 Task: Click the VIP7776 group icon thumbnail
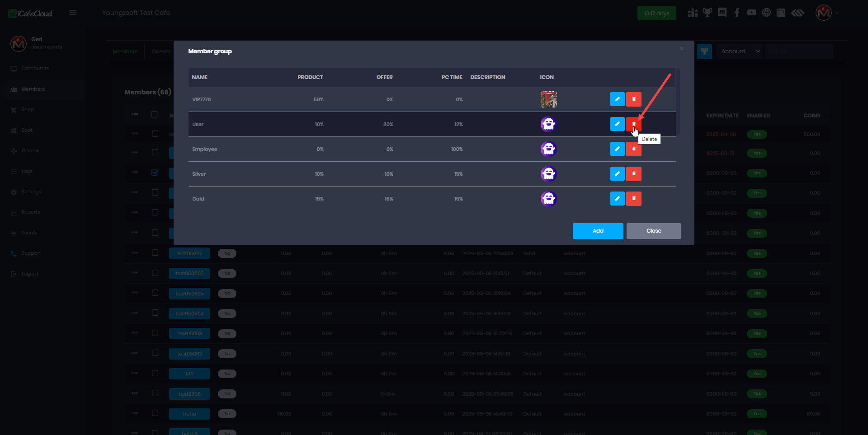pos(548,99)
